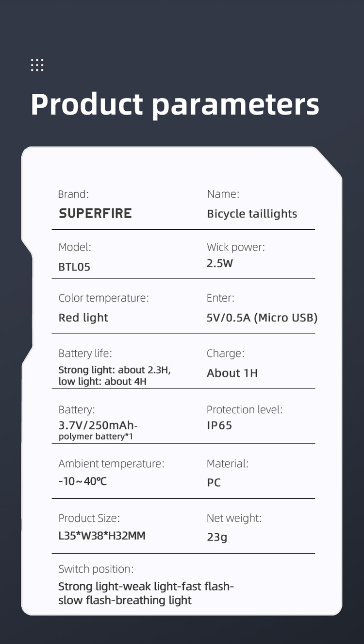Click the 5V/0.5A (Micro USB) text
Image resolution: width=364 pixels, height=644 pixels.
(x=262, y=318)
